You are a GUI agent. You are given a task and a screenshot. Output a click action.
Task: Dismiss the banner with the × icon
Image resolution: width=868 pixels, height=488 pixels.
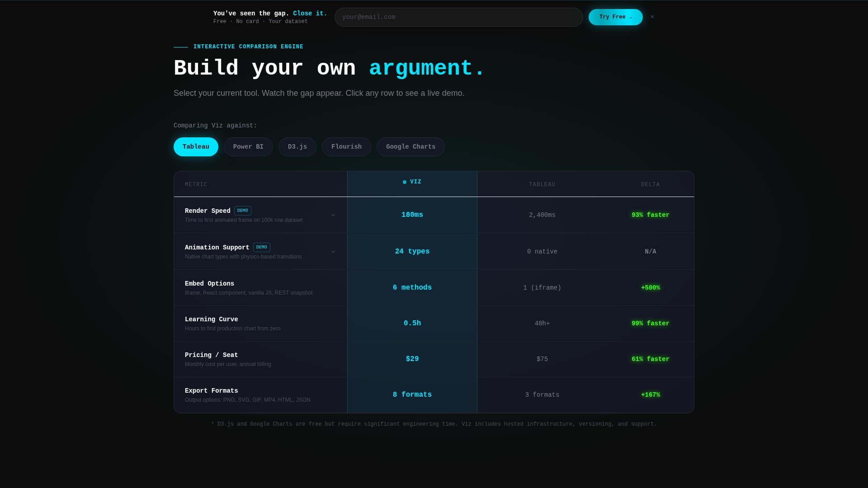[x=652, y=17]
